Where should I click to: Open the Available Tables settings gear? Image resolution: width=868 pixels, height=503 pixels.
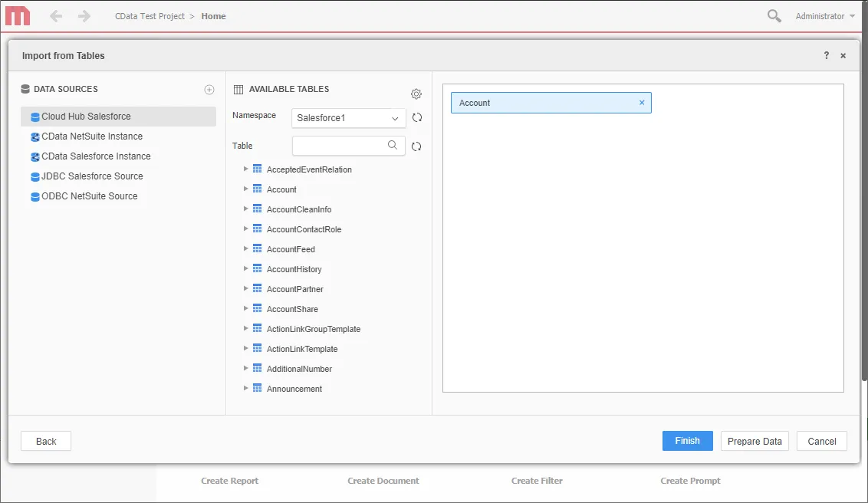416,94
